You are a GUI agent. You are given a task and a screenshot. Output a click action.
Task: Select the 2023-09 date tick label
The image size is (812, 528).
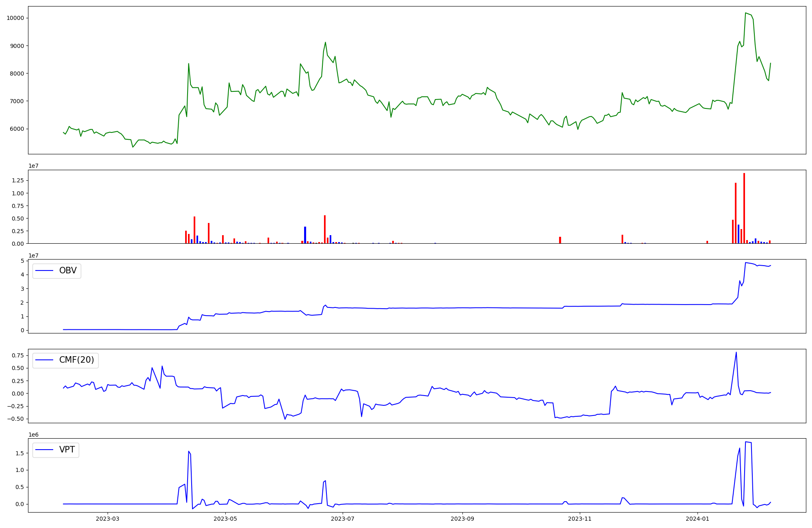click(462, 519)
